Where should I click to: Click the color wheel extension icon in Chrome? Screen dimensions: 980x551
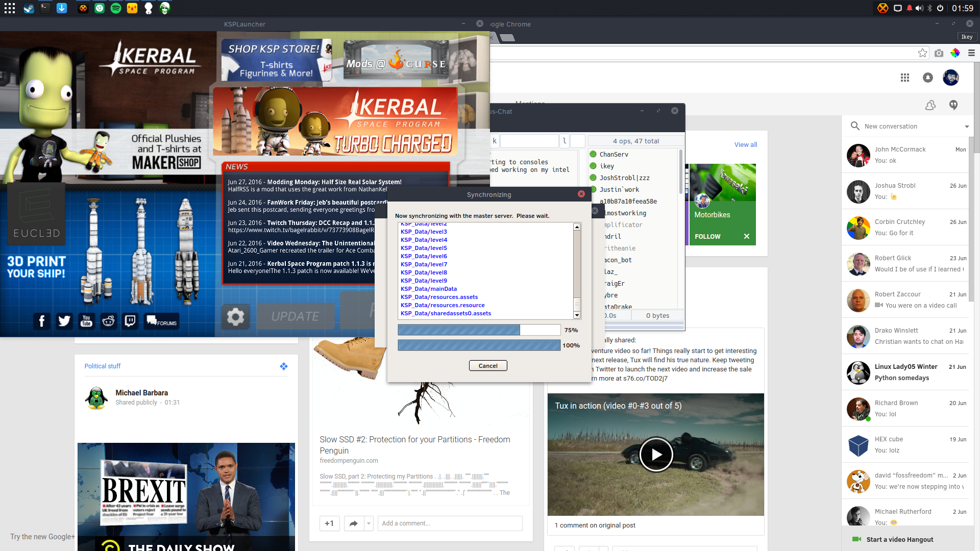[955, 53]
